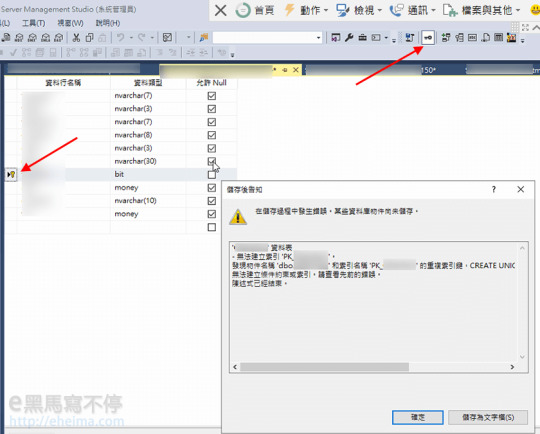Open Manage XML Indexes icon
The image size is (540, 434).
(x=486, y=38)
